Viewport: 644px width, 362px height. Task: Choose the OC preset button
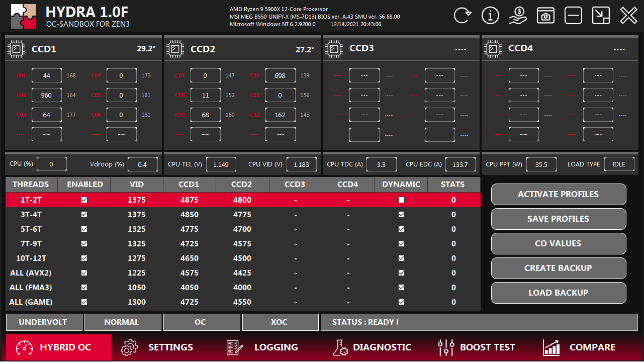pyautogui.click(x=202, y=322)
